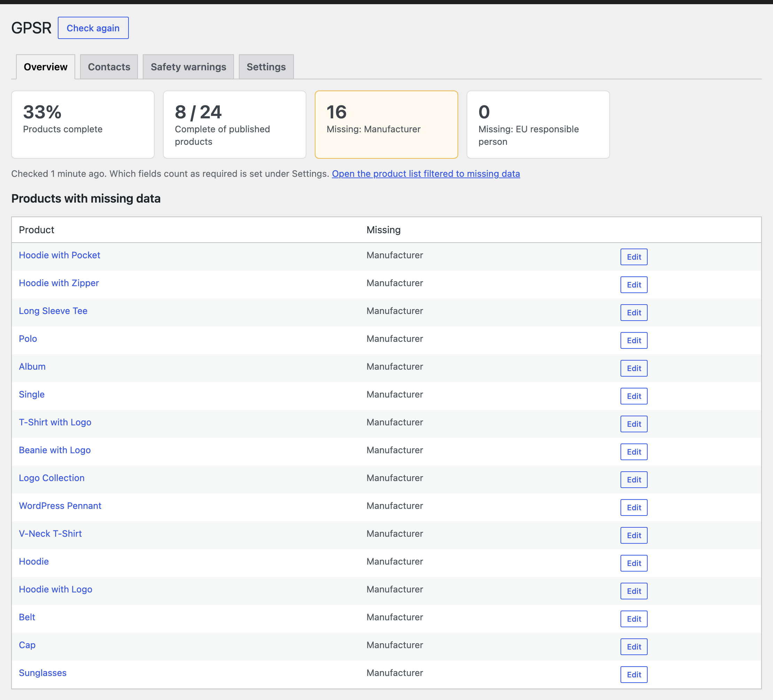The width and height of the screenshot is (773, 700).
Task: Edit the Beanie with Logo product
Action: tap(634, 452)
